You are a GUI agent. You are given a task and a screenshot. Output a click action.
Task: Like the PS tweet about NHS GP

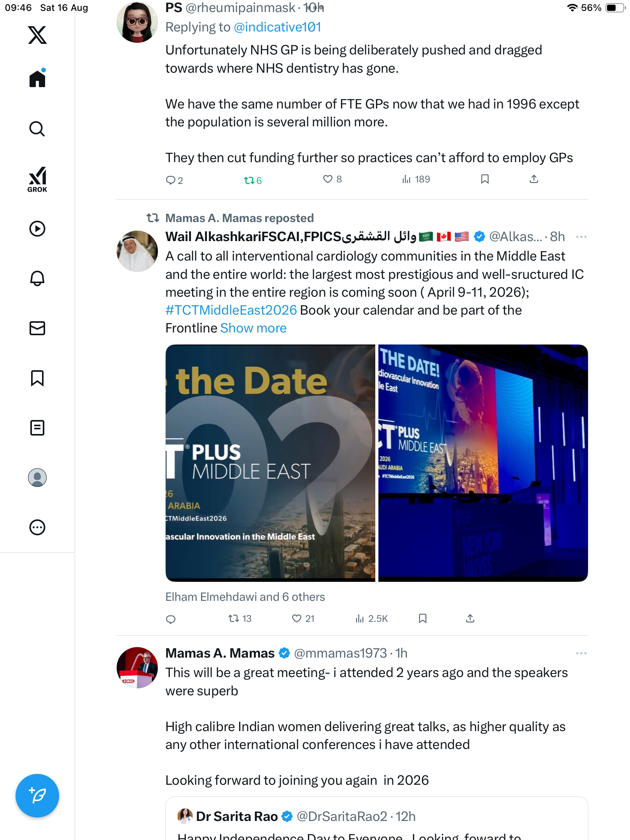tap(328, 179)
